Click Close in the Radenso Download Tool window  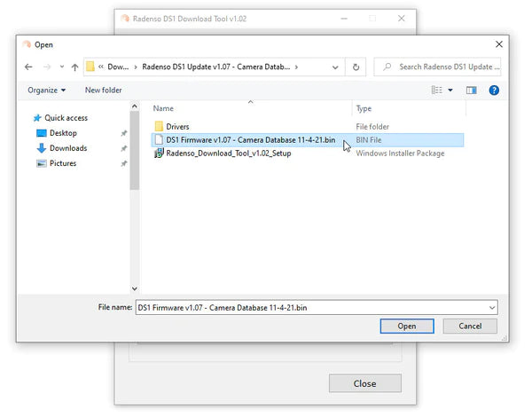point(364,383)
